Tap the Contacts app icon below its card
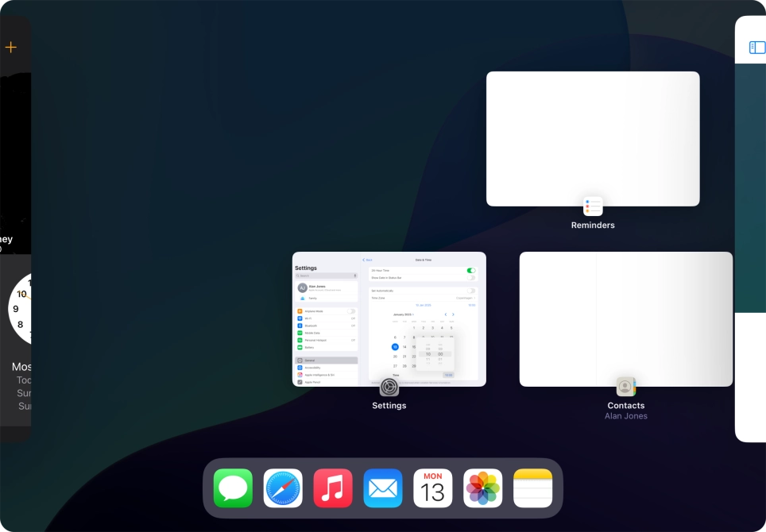Image resolution: width=766 pixels, height=532 pixels. point(626,387)
